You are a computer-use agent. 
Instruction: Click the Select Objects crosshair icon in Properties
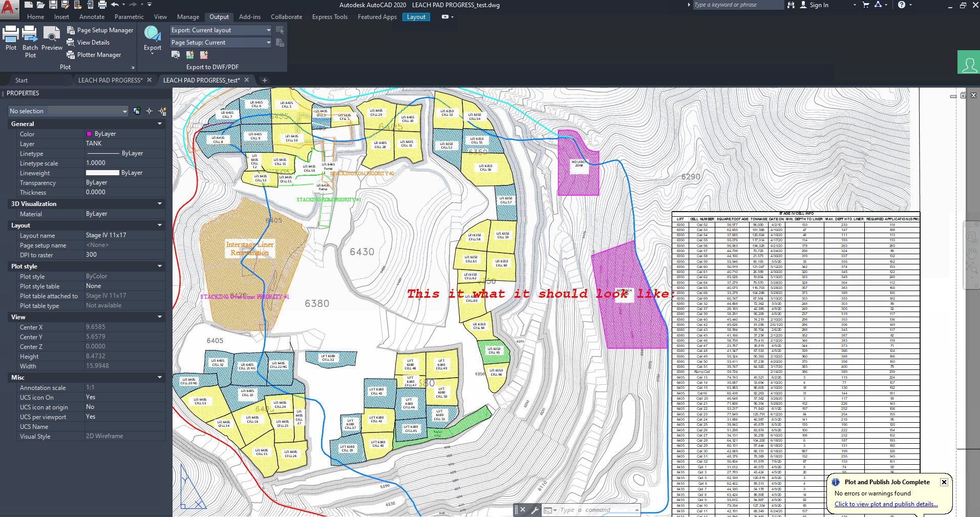(150, 111)
